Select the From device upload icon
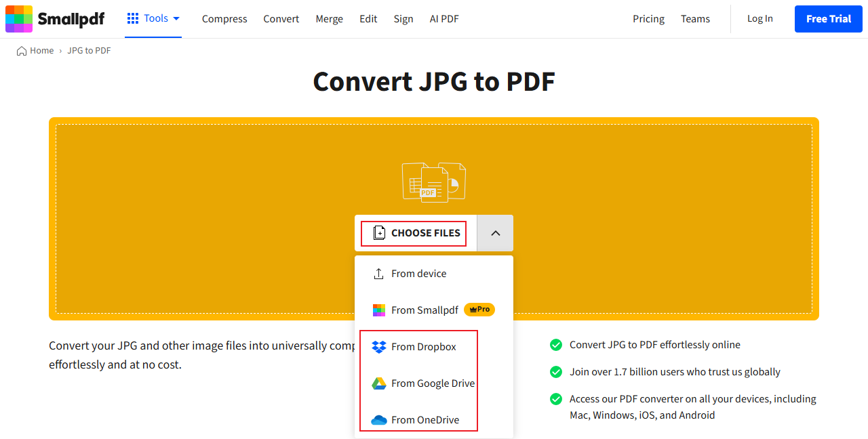 click(378, 273)
